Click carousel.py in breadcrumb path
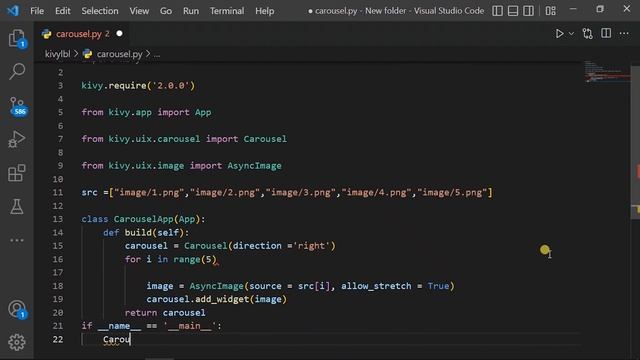Screen dimensions: 640x360 pyautogui.click(x=120, y=54)
